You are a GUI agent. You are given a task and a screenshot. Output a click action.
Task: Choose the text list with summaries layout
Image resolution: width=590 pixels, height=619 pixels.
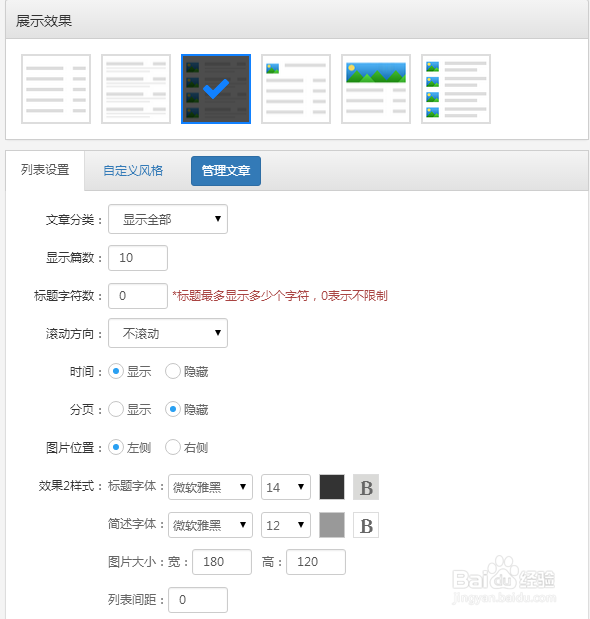click(x=136, y=89)
